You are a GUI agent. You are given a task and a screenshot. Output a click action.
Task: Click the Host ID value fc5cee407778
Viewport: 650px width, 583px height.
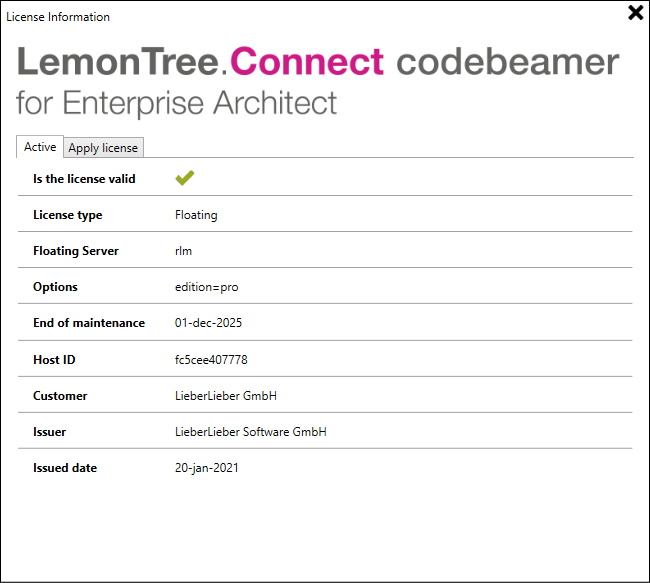(211, 360)
